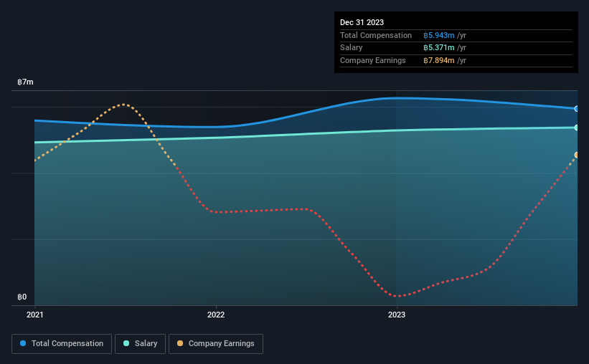Click the 2021 x-axis label
589x364 pixels.
[x=35, y=315]
